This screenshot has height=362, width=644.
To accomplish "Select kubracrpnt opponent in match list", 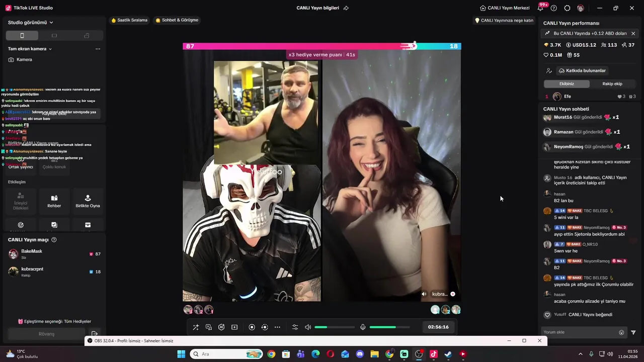I will tap(54, 271).
